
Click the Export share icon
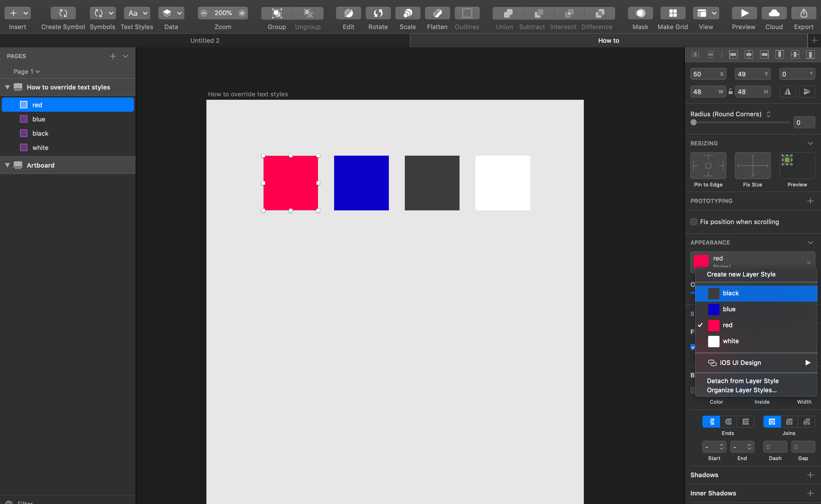coord(803,13)
